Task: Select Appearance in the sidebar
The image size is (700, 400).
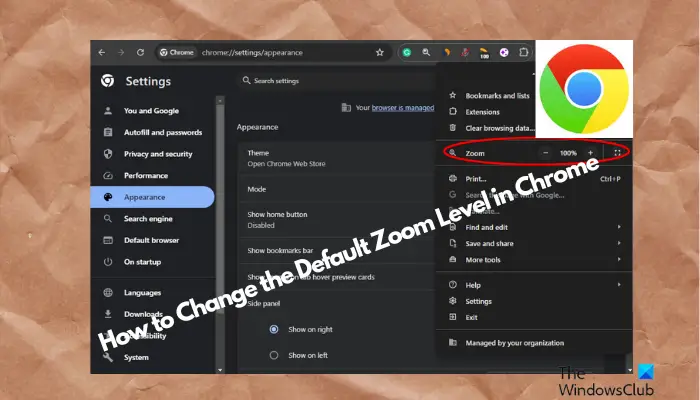Action: (x=152, y=197)
